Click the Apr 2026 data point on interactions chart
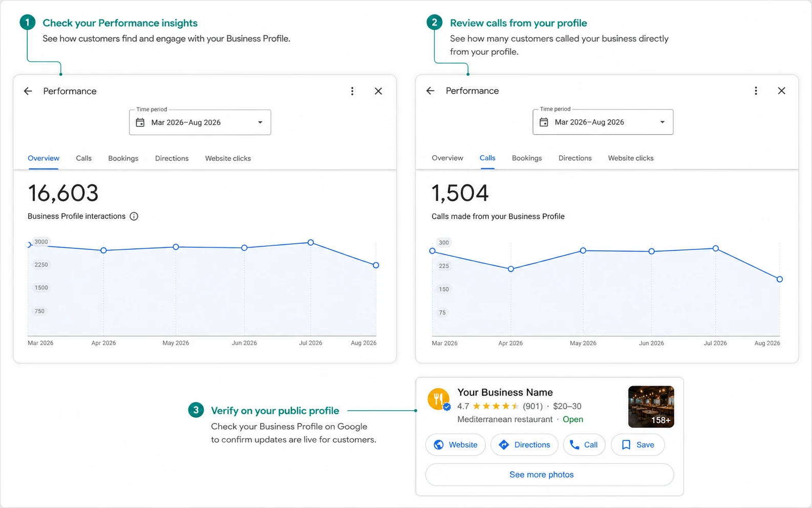The width and height of the screenshot is (812, 508). tap(103, 250)
